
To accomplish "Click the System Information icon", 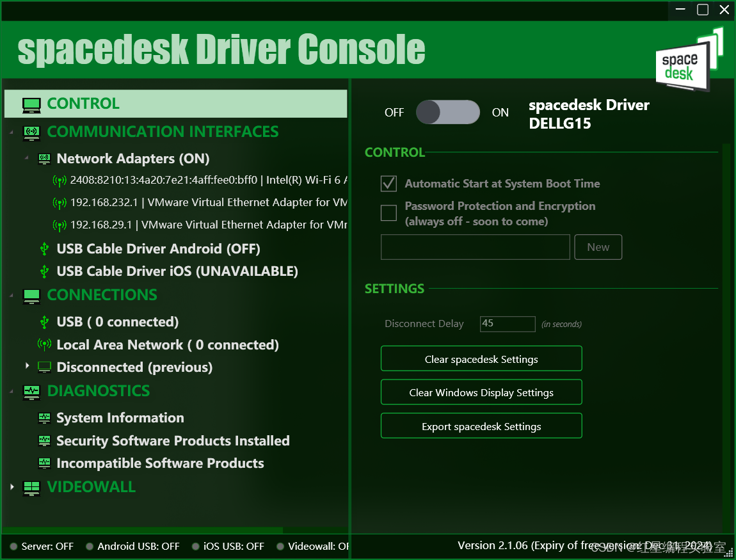I will click(x=45, y=418).
